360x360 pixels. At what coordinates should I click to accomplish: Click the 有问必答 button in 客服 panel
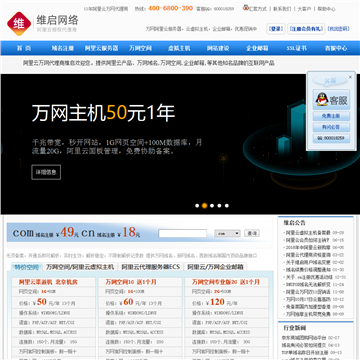[331, 127]
